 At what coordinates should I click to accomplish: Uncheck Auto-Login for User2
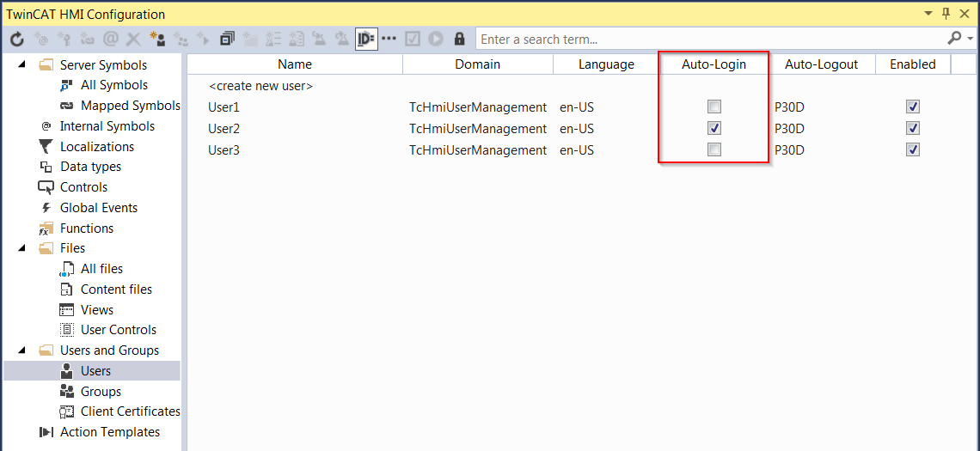coord(714,128)
